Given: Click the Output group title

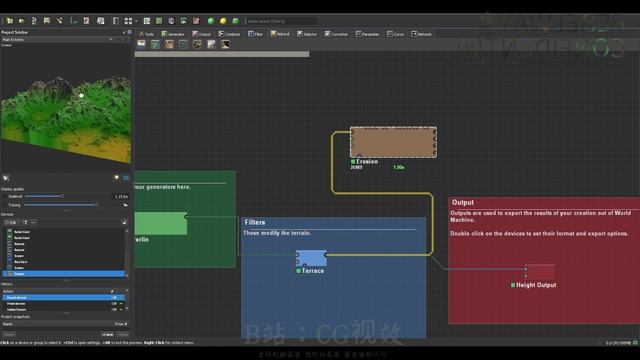Looking at the screenshot, I should pos(462,202).
